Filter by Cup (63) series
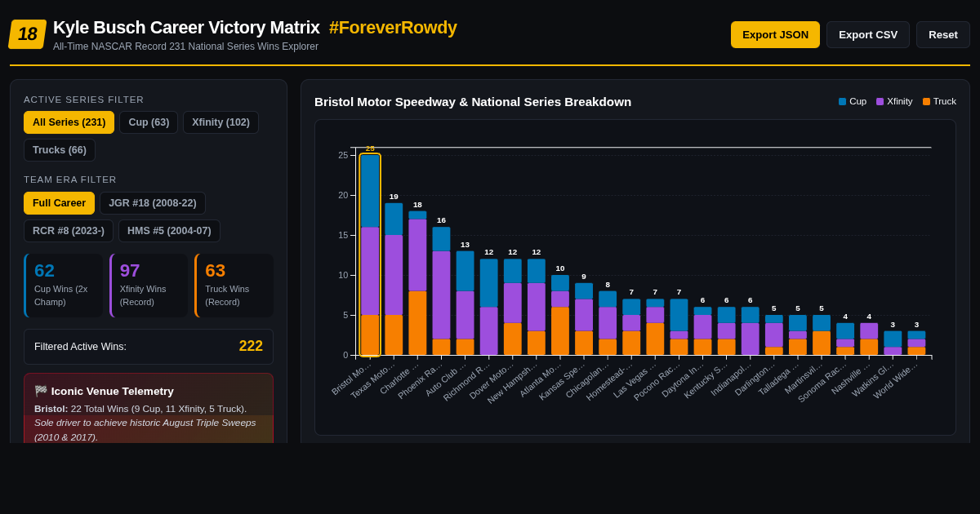This screenshot has height=514, width=980. [149, 122]
